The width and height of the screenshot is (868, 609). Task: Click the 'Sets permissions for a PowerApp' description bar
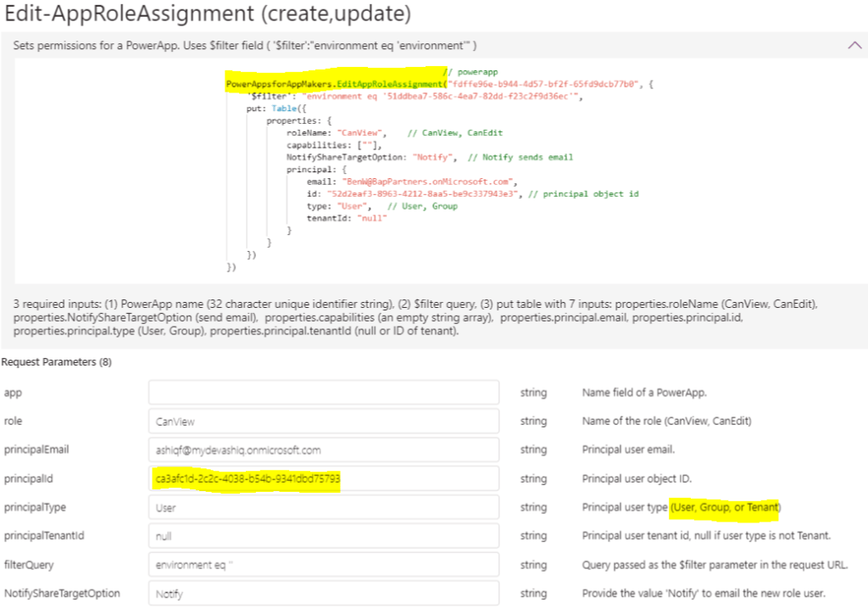click(x=246, y=45)
